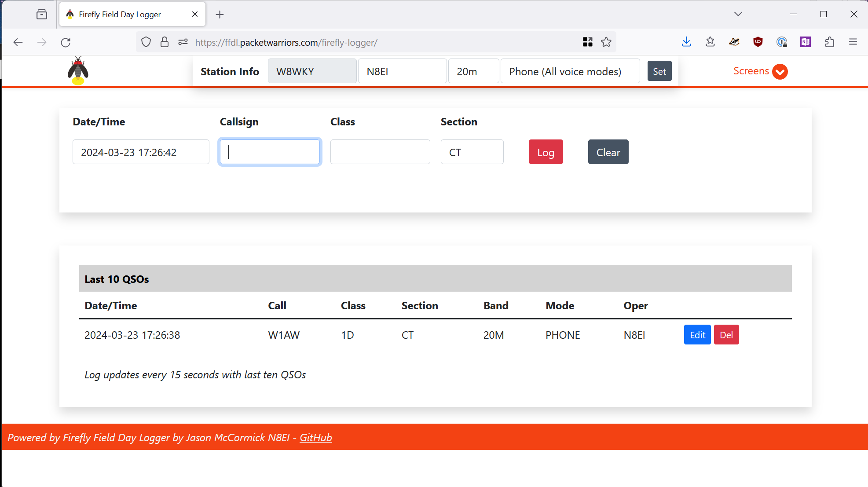The height and width of the screenshot is (487, 868).
Task: Open a new browser tab
Action: (x=220, y=15)
